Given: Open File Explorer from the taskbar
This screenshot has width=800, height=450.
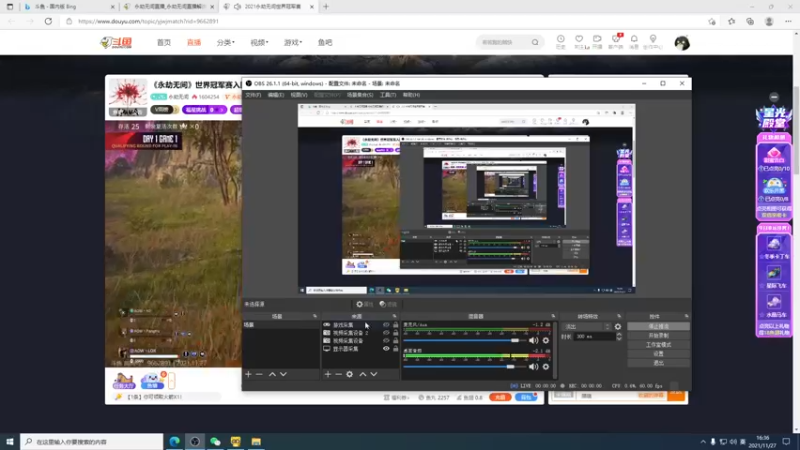Looking at the screenshot, I should (x=256, y=441).
